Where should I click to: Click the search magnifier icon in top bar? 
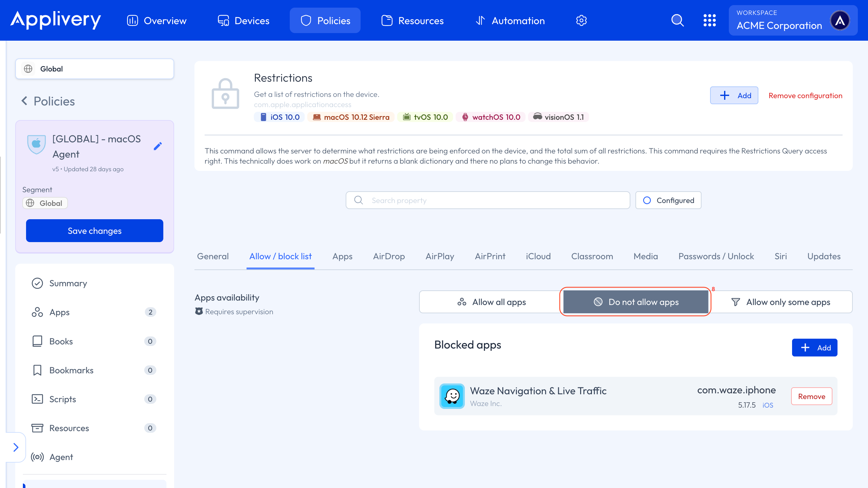coord(677,21)
